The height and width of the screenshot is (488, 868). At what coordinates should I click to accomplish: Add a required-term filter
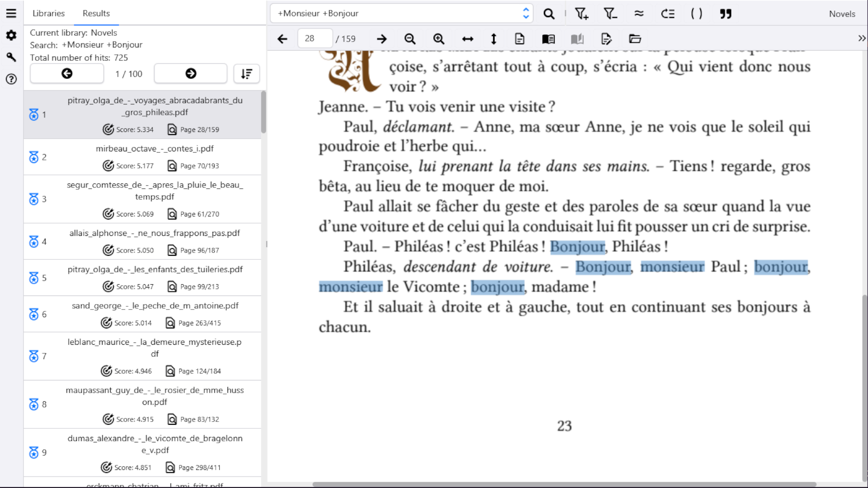coord(581,14)
